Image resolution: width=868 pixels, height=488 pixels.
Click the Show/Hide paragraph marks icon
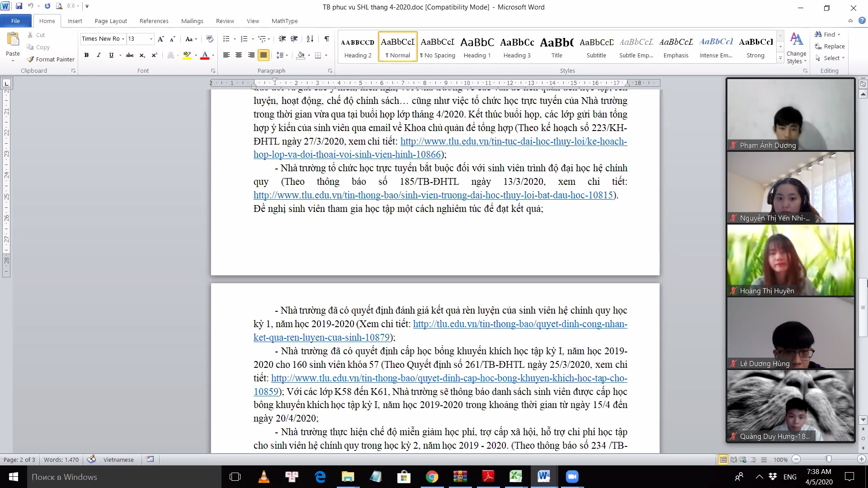click(326, 39)
